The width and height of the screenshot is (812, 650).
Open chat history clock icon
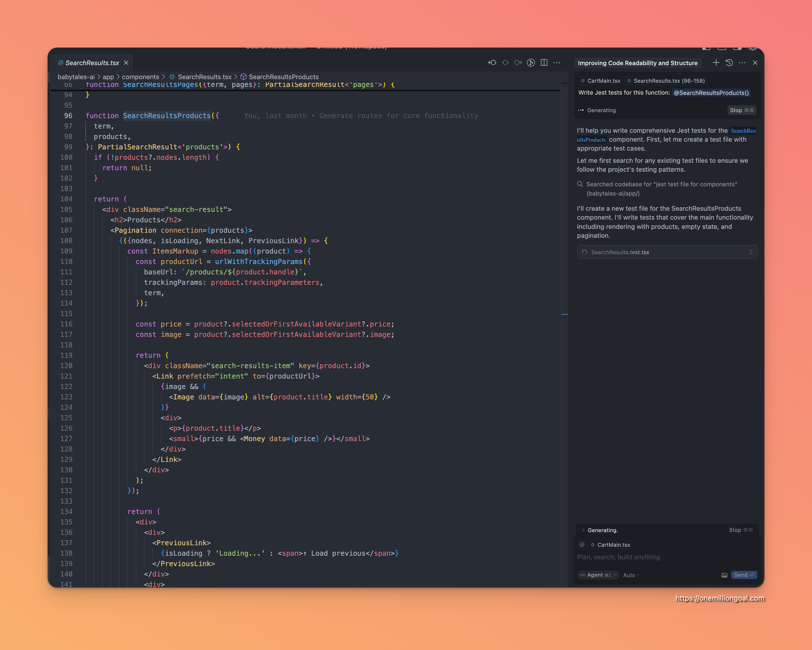[x=729, y=63]
